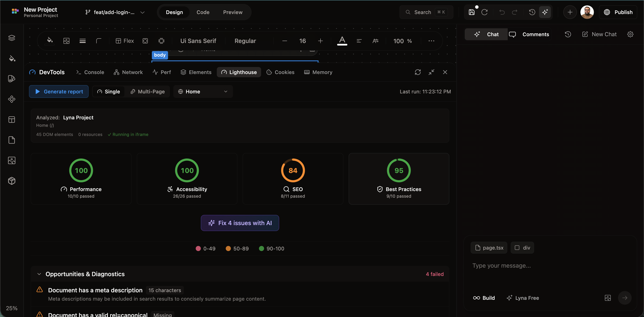Screen dimensions: 644x317
Task: Open the Home page selector dropdown
Action: point(203,91)
